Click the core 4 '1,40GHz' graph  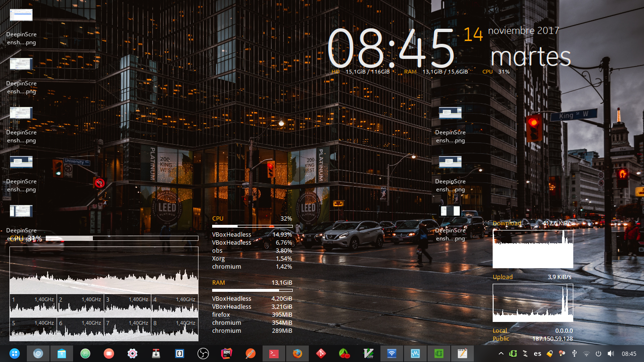tap(174, 306)
